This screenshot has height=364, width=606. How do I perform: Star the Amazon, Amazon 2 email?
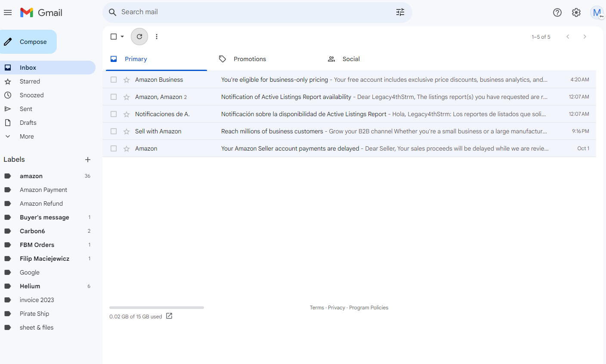pos(127,97)
